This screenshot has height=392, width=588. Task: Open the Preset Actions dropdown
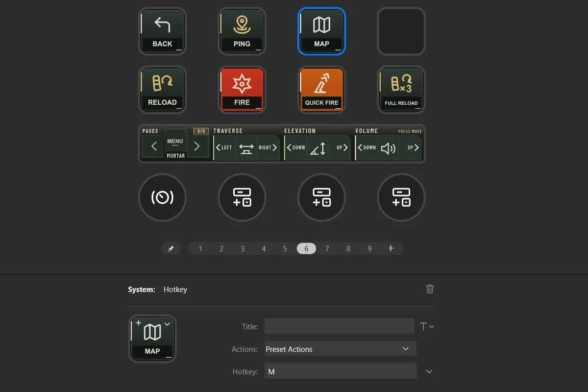341,349
